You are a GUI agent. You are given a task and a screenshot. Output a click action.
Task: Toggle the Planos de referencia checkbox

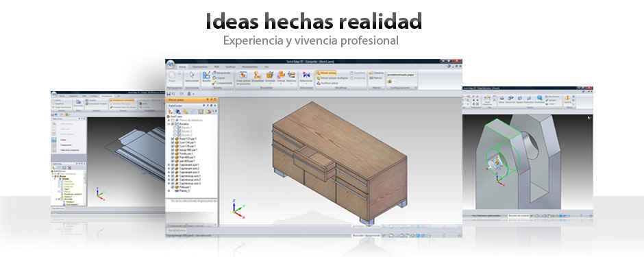[173, 120]
